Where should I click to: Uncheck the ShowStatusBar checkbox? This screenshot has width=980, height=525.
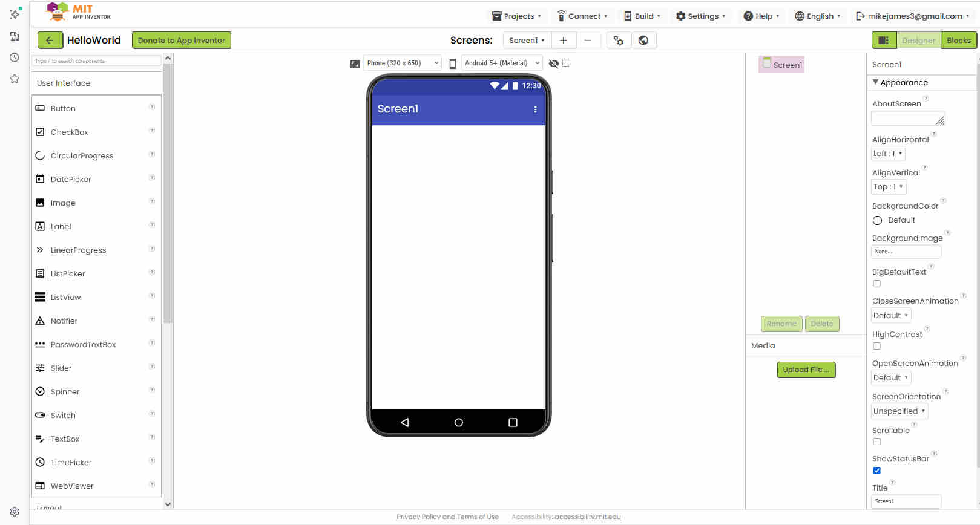click(x=876, y=471)
